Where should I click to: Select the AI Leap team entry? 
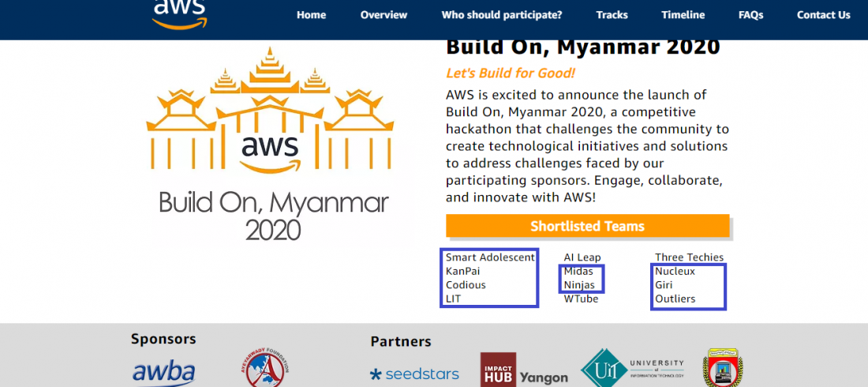click(x=582, y=257)
